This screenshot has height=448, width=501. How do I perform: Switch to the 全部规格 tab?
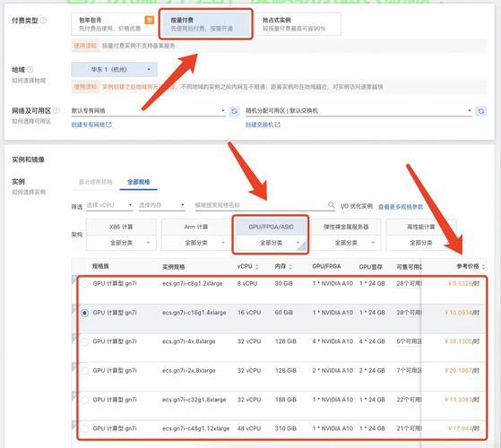click(138, 182)
